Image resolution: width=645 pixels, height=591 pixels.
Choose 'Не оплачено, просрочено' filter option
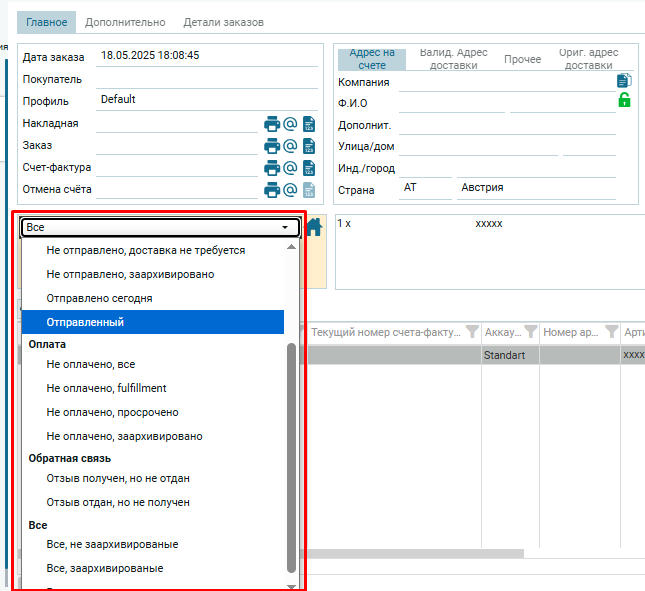pyautogui.click(x=112, y=412)
